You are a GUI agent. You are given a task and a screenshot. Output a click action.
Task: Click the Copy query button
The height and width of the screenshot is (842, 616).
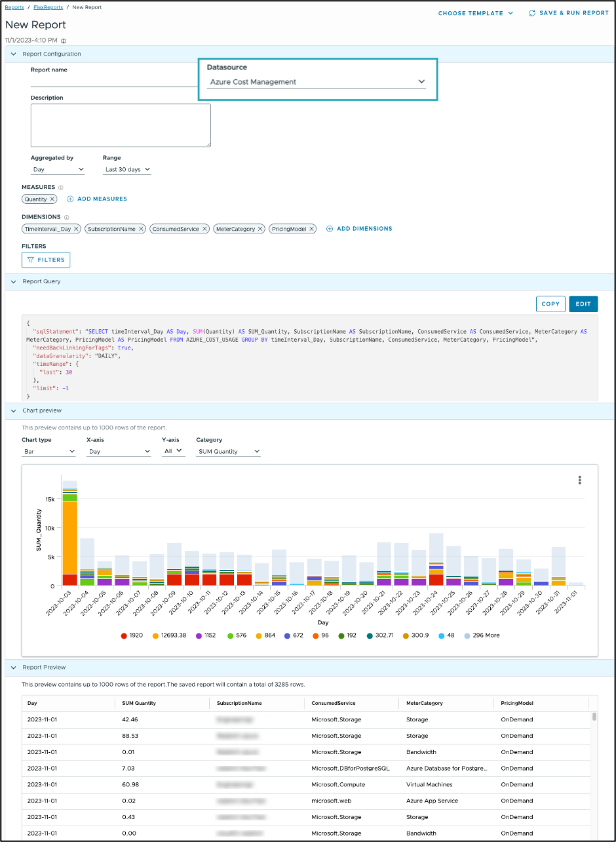550,304
